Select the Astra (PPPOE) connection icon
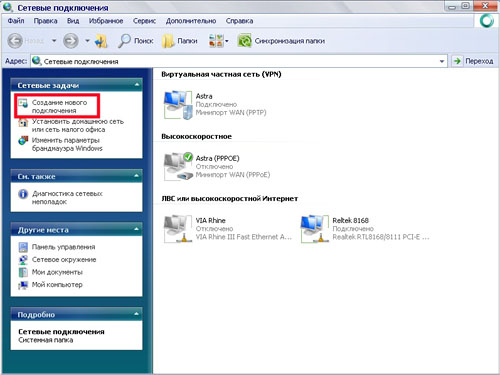Image resolution: width=500 pixels, height=375 pixels. tap(178, 166)
